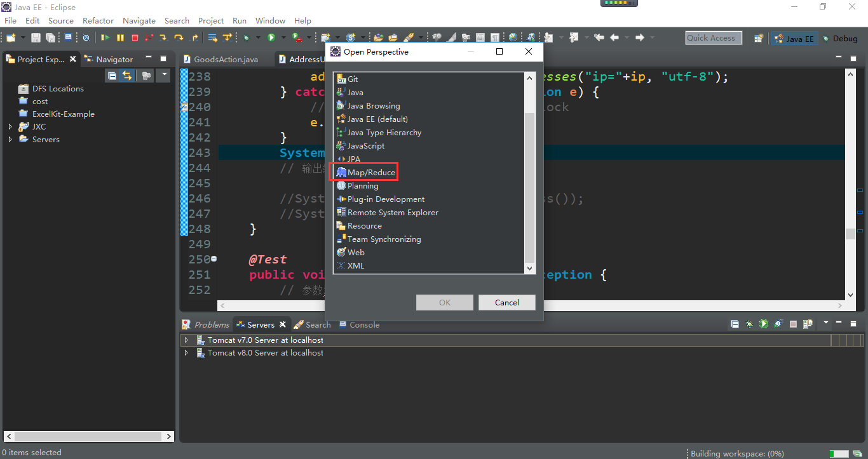Minimize the Servers view collapse-all icon
The height and width of the screenshot is (459, 868).
tap(735, 324)
